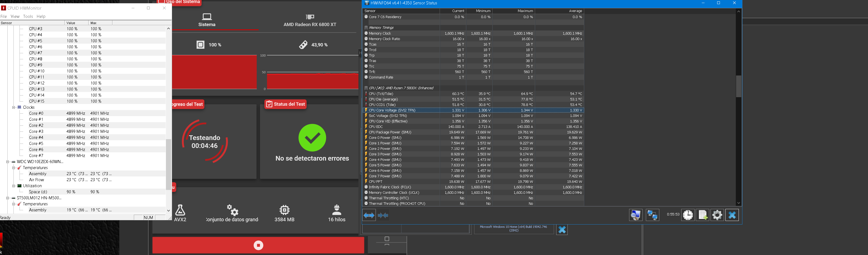The width and height of the screenshot is (868, 255).
Task: Click the Testeando circular progress indicator
Action: pos(205,142)
